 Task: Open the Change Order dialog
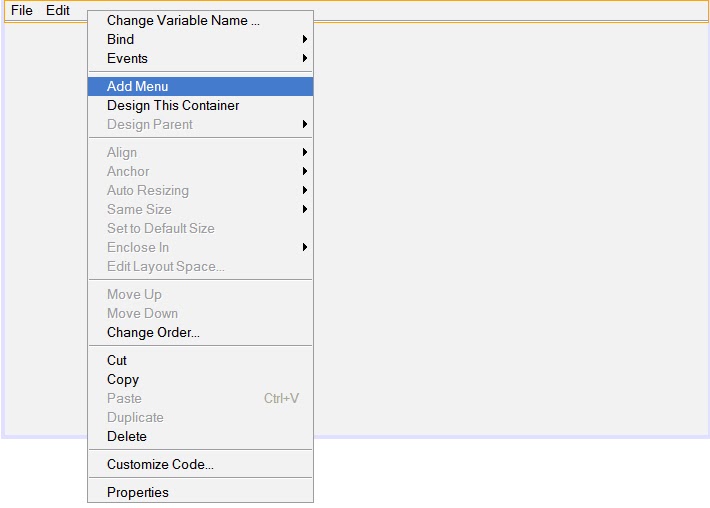[153, 332]
